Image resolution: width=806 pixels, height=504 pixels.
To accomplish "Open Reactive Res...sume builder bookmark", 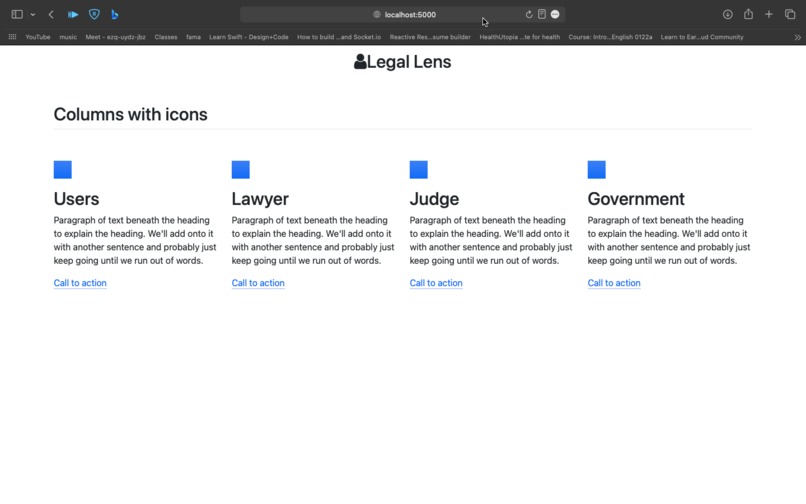I will (x=430, y=37).
